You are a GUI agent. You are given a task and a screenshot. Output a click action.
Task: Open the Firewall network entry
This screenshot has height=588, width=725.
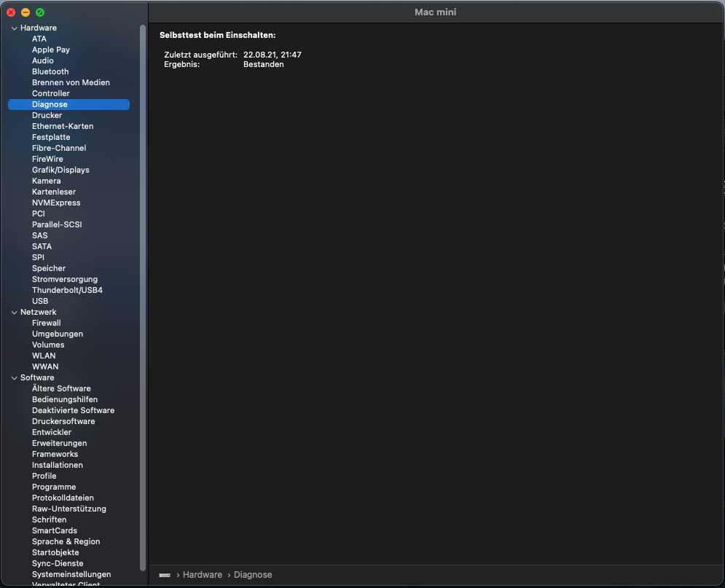point(46,323)
